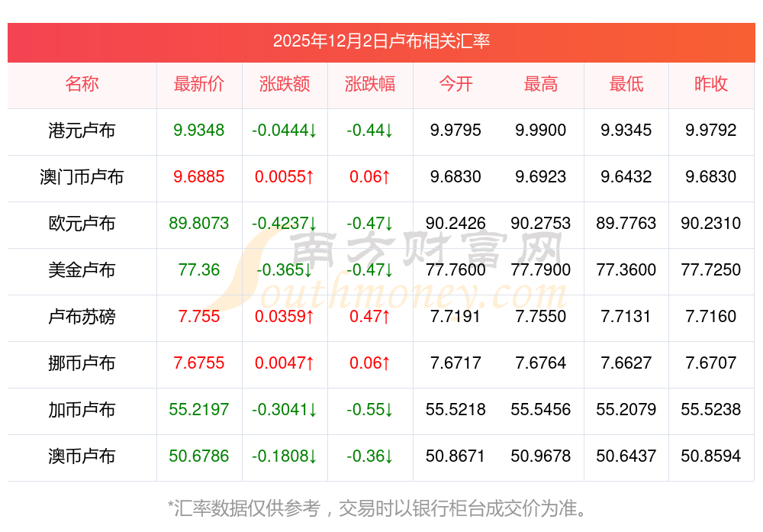Click change amount -0.1808↓
The width and height of the screenshot is (763, 532).
[x=285, y=456]
